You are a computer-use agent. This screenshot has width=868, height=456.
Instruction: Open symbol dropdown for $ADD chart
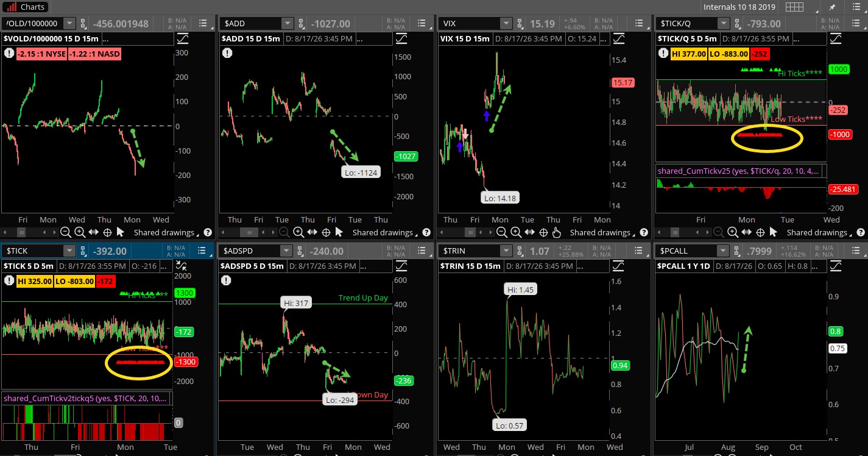287,23
